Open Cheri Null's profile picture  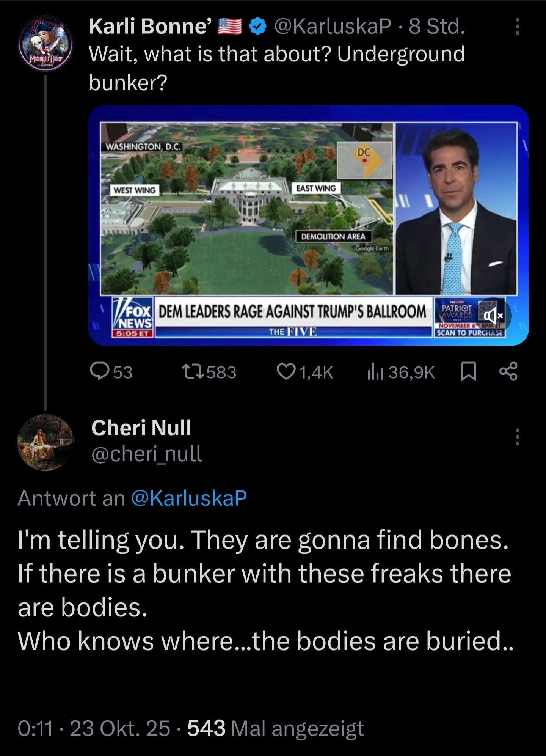[45, 442]
